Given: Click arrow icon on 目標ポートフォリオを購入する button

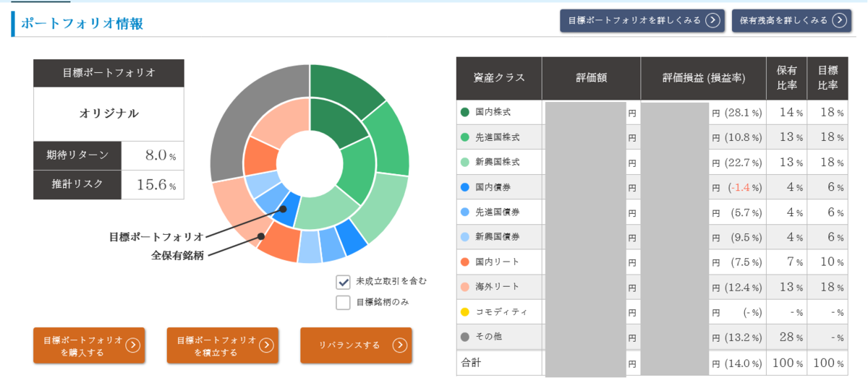Looking at the screenshot, I should pyautogui.click(x=132, y=345).
